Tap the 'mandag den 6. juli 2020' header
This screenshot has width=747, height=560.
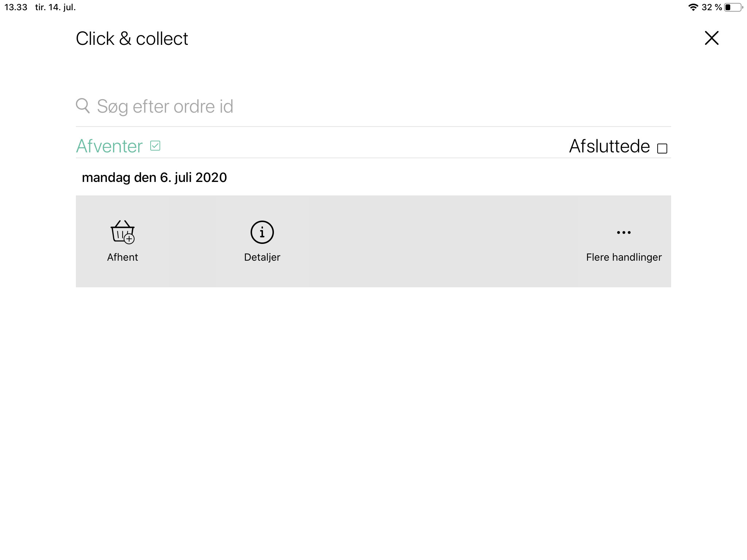coord(154,178)
